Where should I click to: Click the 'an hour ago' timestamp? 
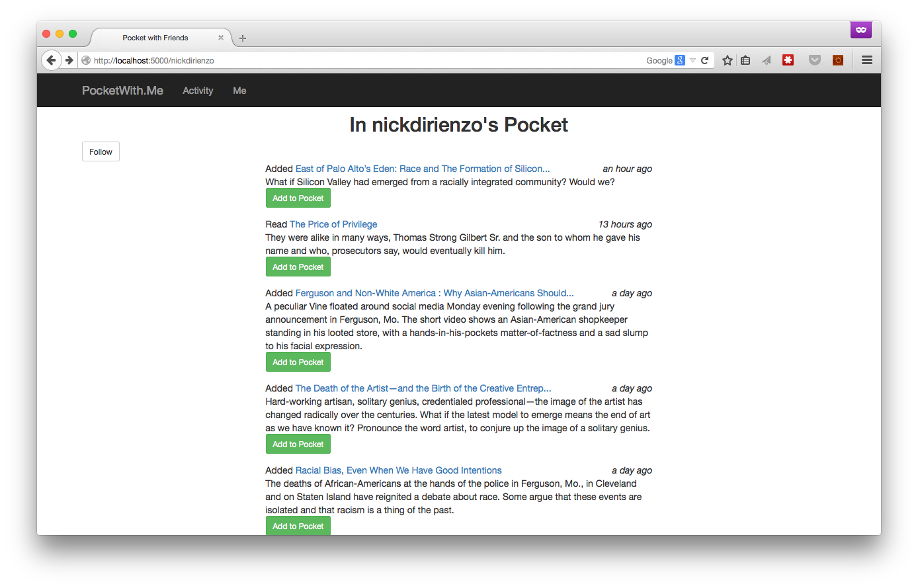tap(627, 169)
